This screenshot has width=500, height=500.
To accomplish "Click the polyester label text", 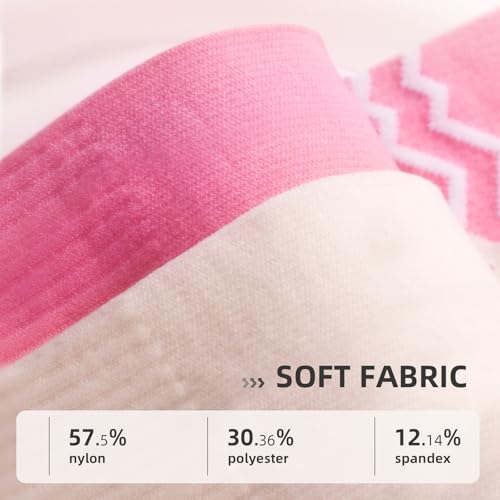I will 258,459.
